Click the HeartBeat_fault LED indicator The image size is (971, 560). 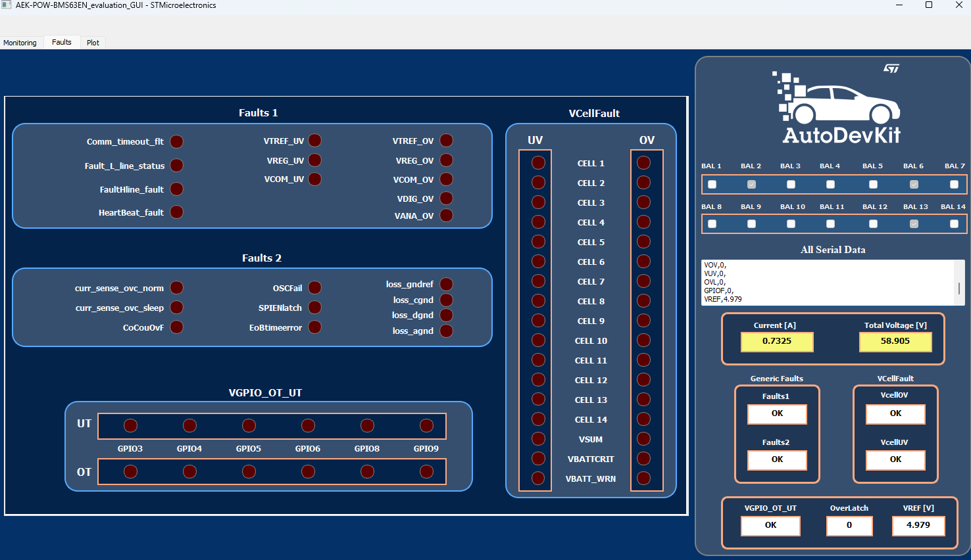176,212
